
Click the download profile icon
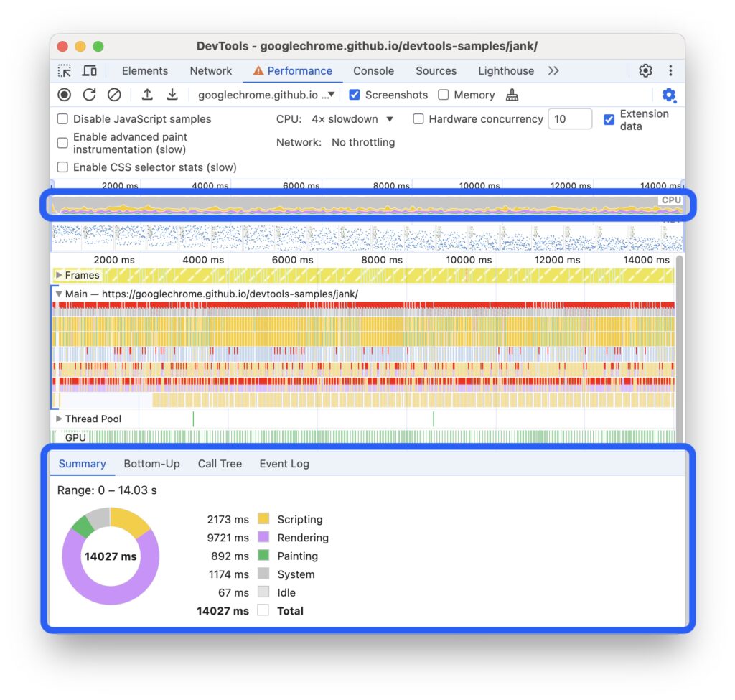(x=172, y=95)
